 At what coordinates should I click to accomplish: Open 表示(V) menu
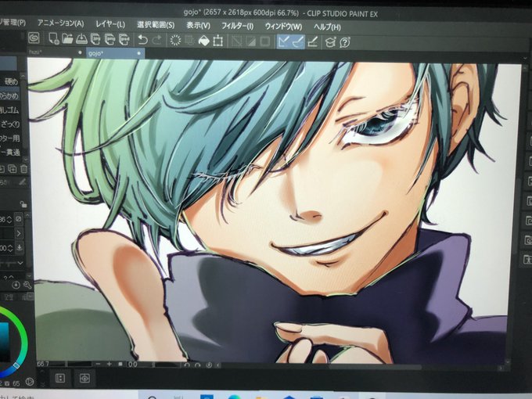(x=198, y=26)
